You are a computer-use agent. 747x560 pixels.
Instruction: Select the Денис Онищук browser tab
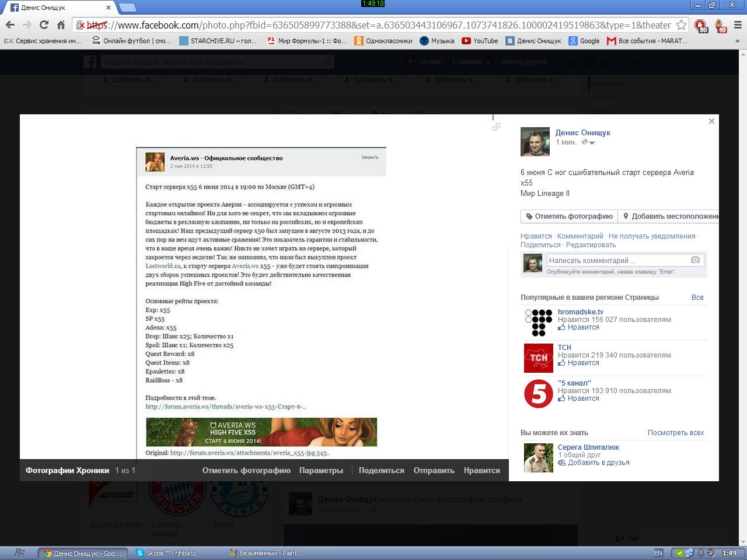point(61,8)
